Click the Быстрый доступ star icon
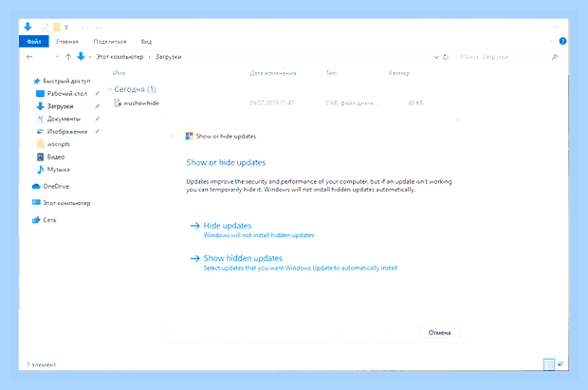 pyautogui.click(x=36, y=81)
